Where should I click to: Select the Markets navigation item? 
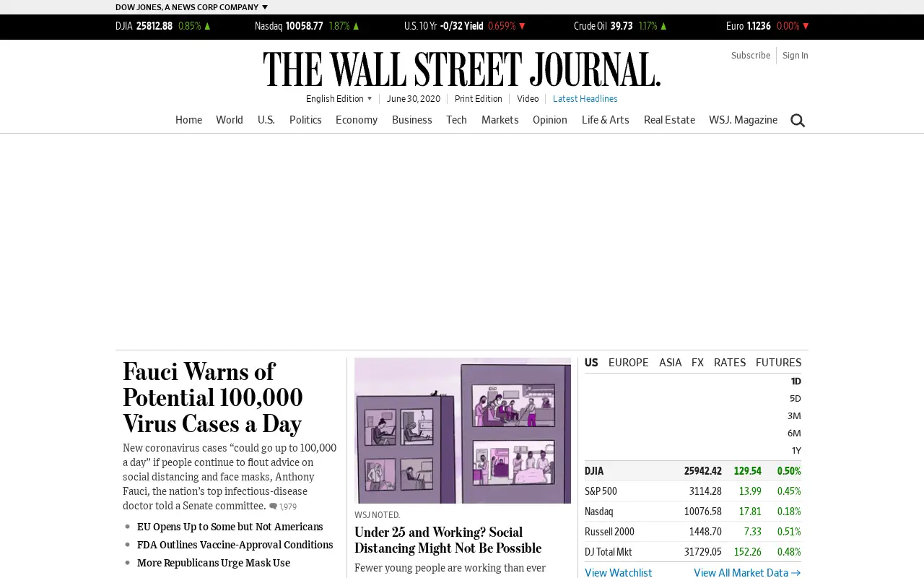click(500, 120)
